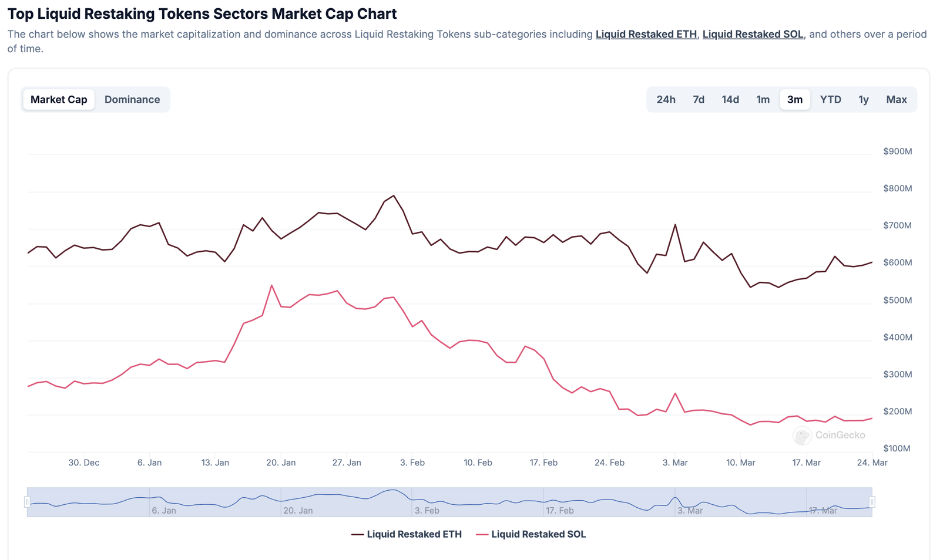Screen dimensions: 940x560
Task: Confirm the 3m time range selection
Action: [794, 99]
